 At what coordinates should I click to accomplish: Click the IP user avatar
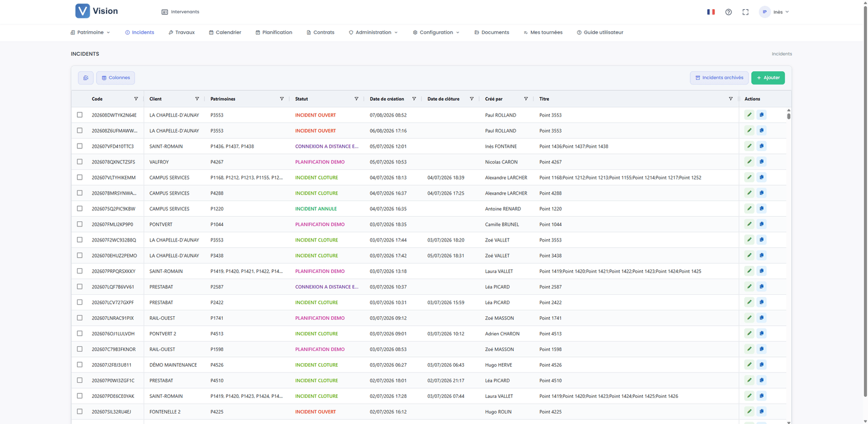(x=764, y=12)
